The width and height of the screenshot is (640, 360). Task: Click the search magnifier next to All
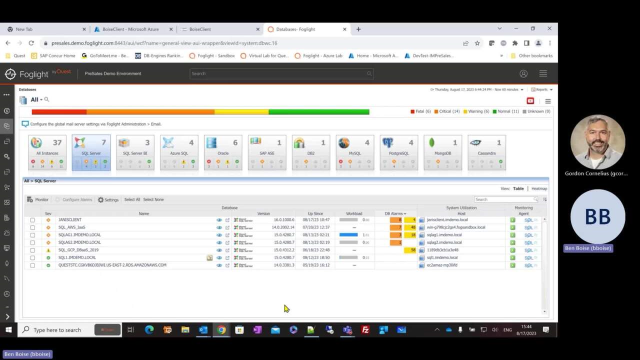coord(47,99)
